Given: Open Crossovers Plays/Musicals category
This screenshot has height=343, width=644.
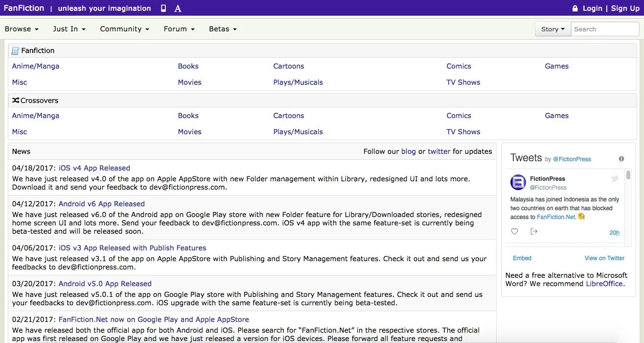Looking at the screenshot, I should (298, 132).
